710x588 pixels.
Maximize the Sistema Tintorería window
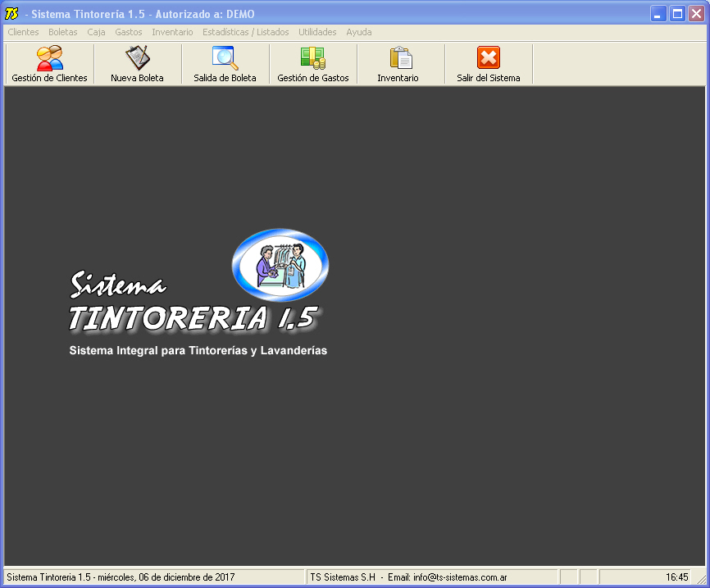click(x=677, y=14)
